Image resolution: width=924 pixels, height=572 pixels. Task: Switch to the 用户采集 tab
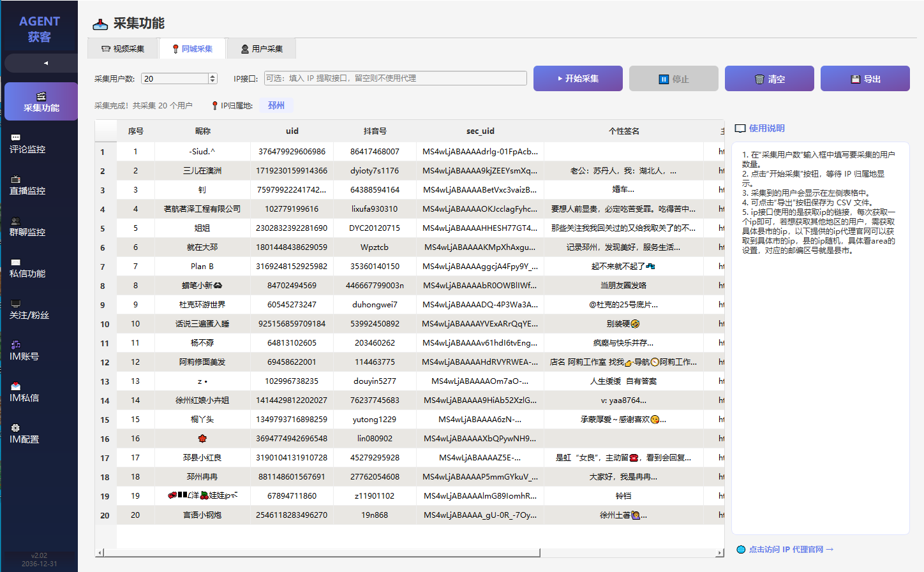pyautogui.click(x=262, y=48)
